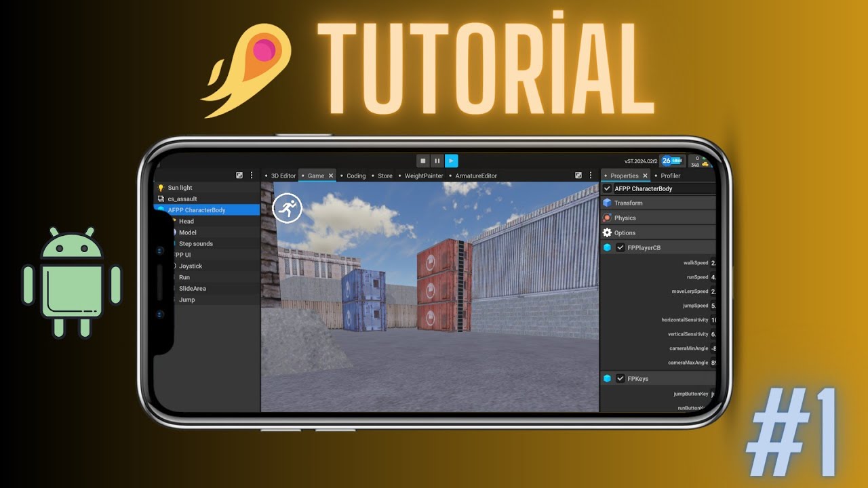Click the jumpButtonKey value field
868x488 pixels.
point(713,394)
